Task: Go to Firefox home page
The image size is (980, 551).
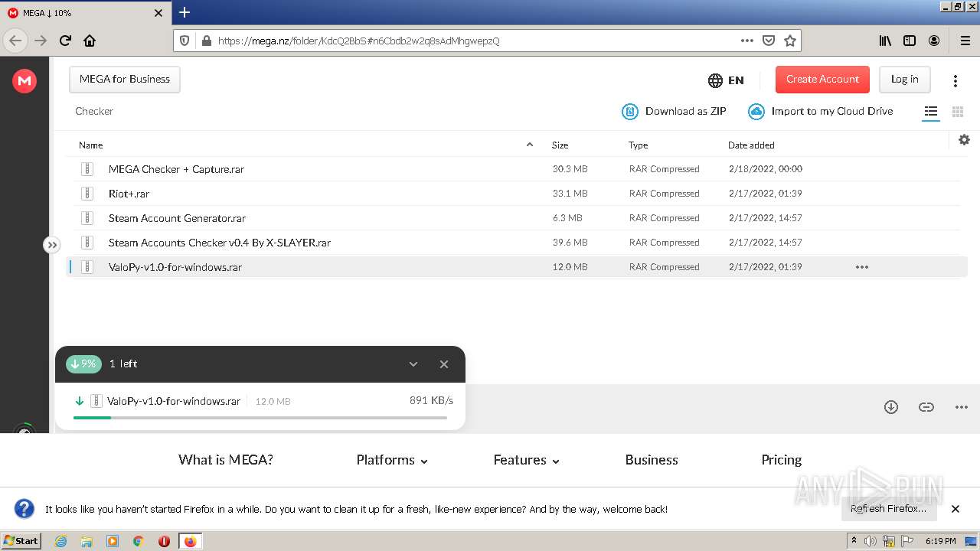Action: (90, 41)
